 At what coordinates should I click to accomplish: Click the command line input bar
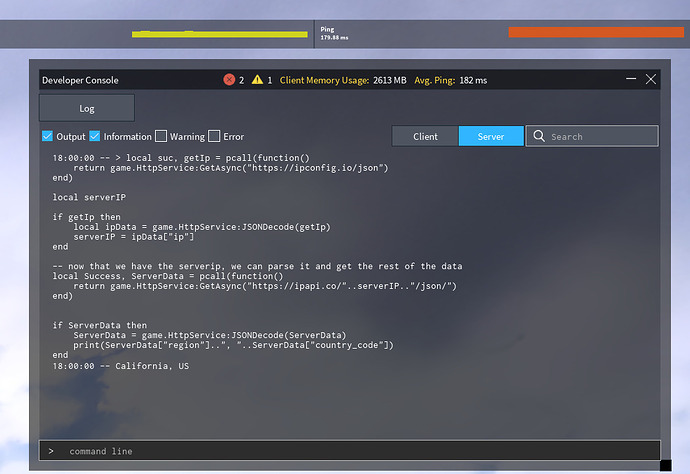point(349,451)
